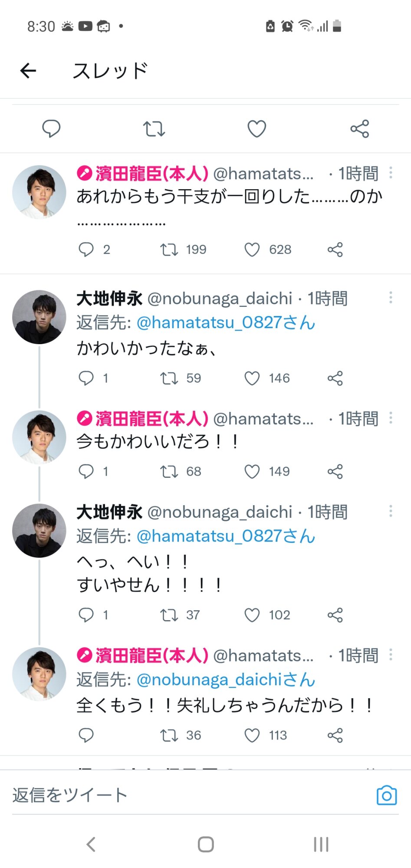Open the @hamatatsu_0827 mention link in かわいかったなぁ reply
Viewport: 411px width, 868px height.
pyautogui.click(x=226, y=322)
